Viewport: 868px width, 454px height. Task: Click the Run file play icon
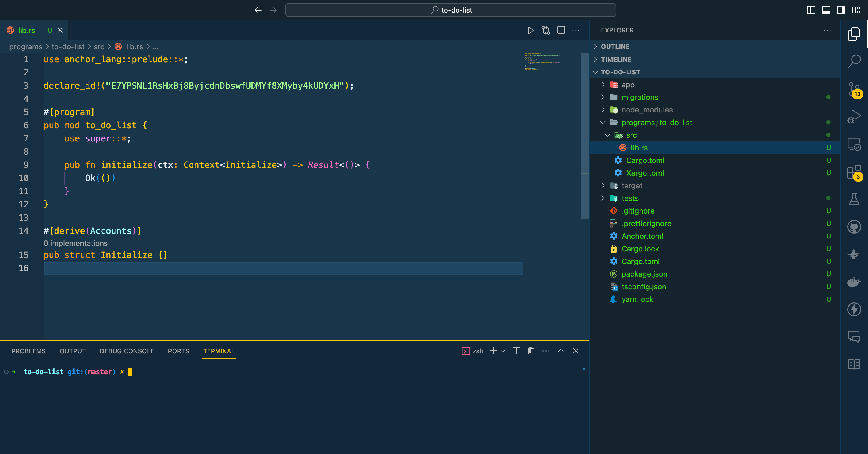530,30
